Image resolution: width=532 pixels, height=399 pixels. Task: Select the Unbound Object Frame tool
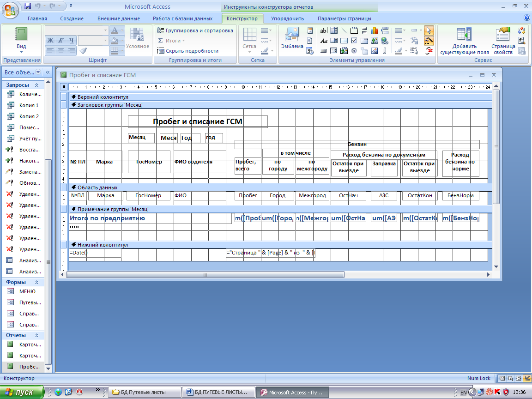pos(374,41)
